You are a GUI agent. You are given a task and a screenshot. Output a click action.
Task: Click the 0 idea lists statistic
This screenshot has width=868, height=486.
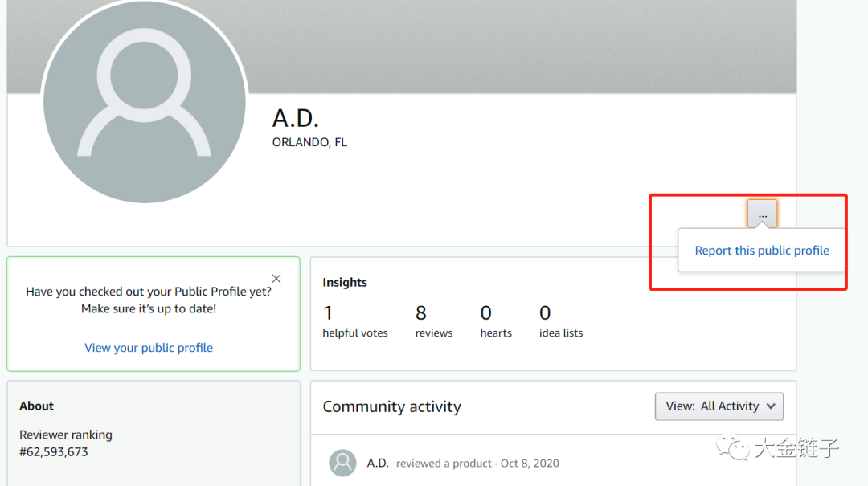(561, 321)
